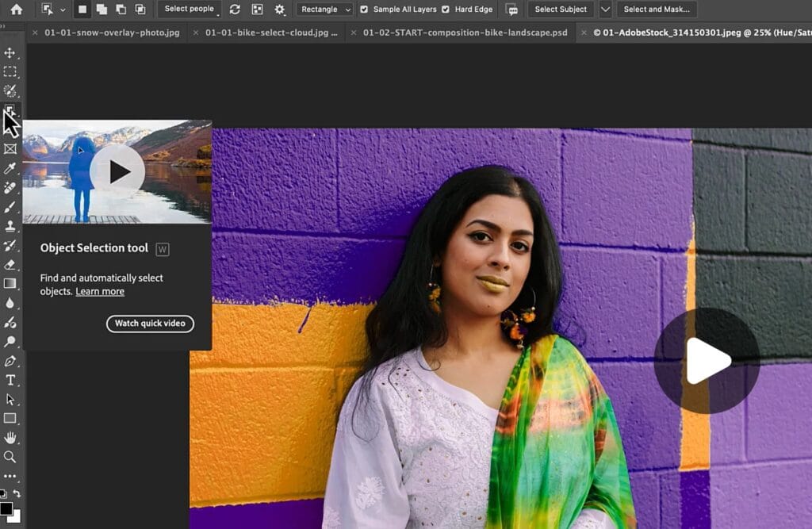Image resolution: width=812 pixels, height=529 pixels.
Task: Click the black foreground color swatch
Action: [x=6, y=508]
